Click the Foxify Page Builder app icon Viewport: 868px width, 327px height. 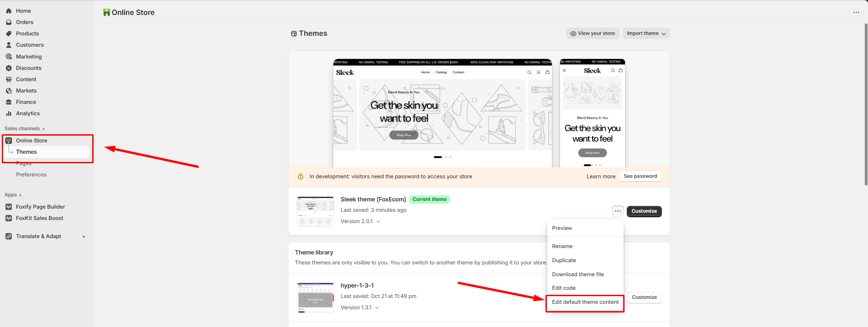coord(9,207)
